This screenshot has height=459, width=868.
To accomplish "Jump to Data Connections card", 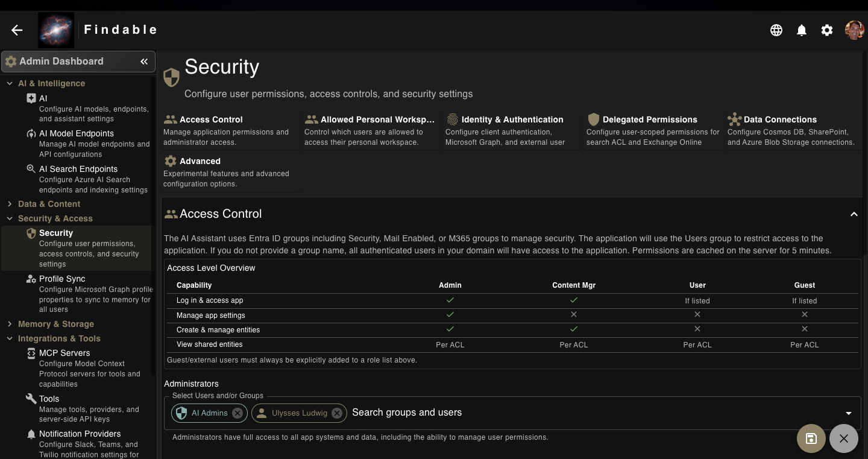I will tap(793, 130).
